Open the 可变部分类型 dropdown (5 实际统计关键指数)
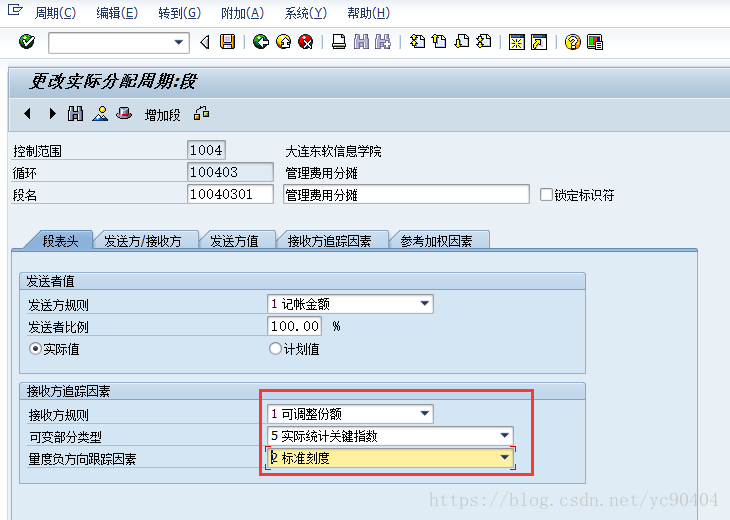Viewport: 730px width, 520px height. [x=390, y=436]
